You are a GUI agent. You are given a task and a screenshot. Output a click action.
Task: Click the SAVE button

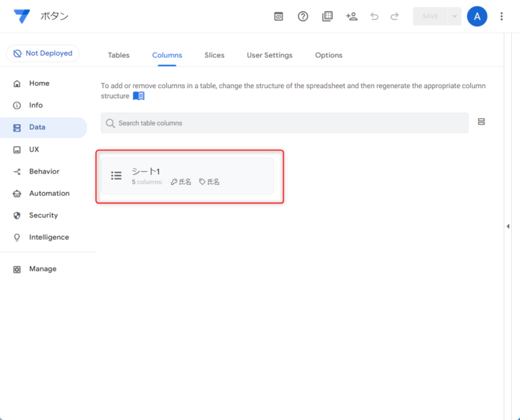430,16
